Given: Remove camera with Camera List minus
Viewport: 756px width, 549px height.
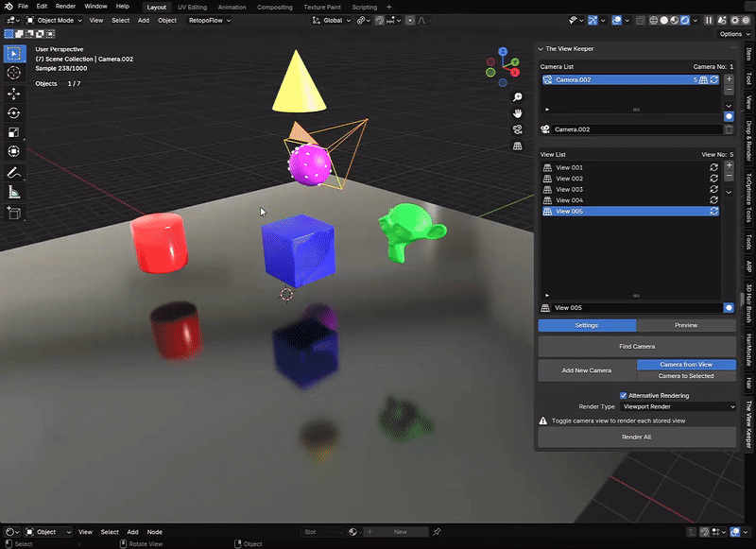Looking at the screenshot, I should point(729,90).
